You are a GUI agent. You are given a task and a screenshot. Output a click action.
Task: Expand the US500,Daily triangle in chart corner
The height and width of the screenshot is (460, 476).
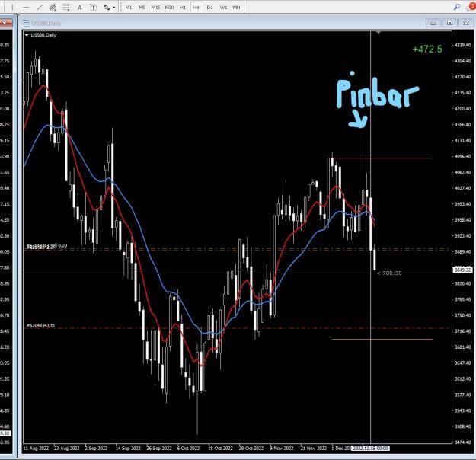[27, 35]
